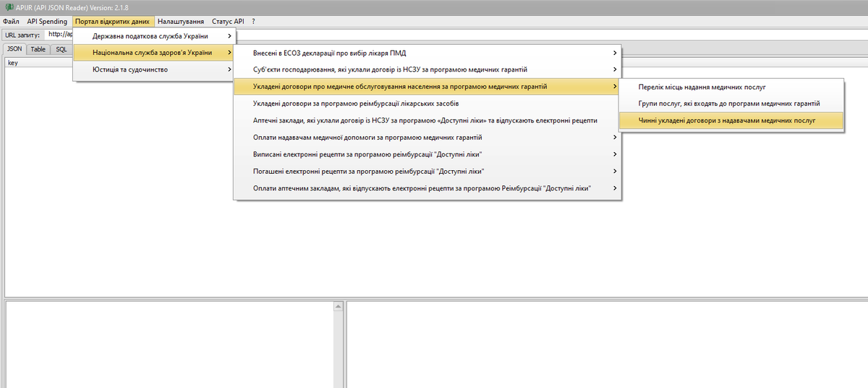Open Оплати надавачам медичної допомоги item
868x388 pixels.
coord(427,138)
